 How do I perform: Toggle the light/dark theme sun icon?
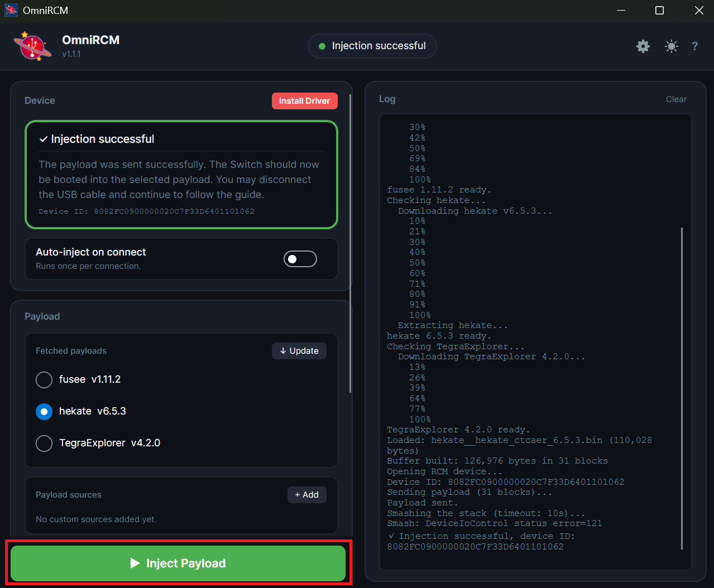click(672, 46)
